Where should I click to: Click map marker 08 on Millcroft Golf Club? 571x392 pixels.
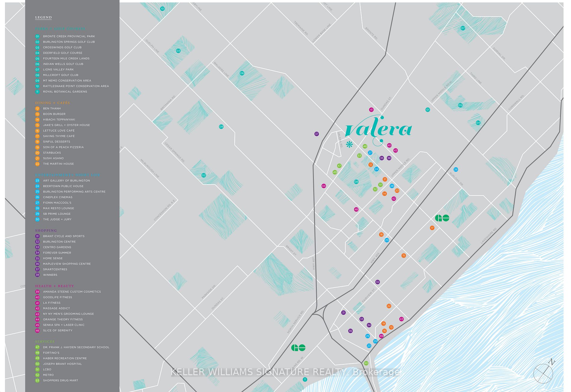pyautogui.click(x=356, y=182)
